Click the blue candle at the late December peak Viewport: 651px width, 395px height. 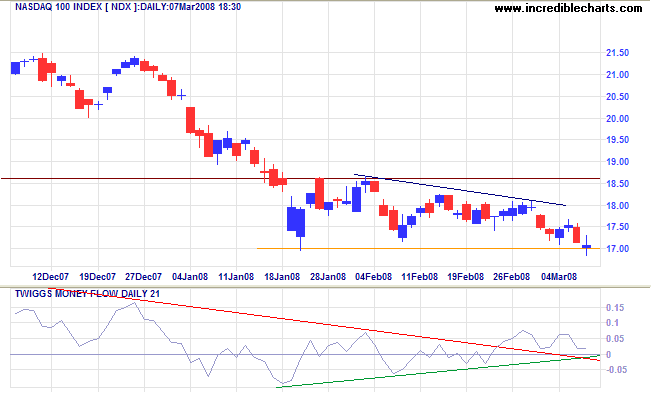click(x=135, y=61)
